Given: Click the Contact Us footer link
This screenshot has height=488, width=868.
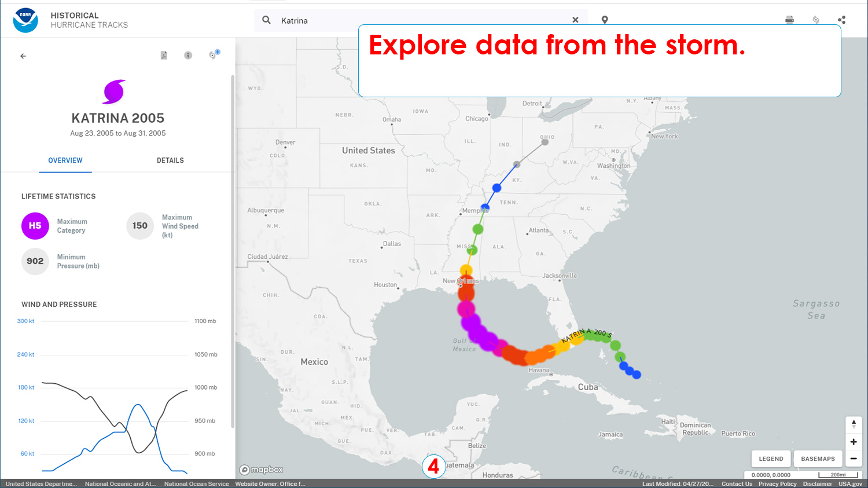Looking at the screenshot, I should (x=736, y=483).
